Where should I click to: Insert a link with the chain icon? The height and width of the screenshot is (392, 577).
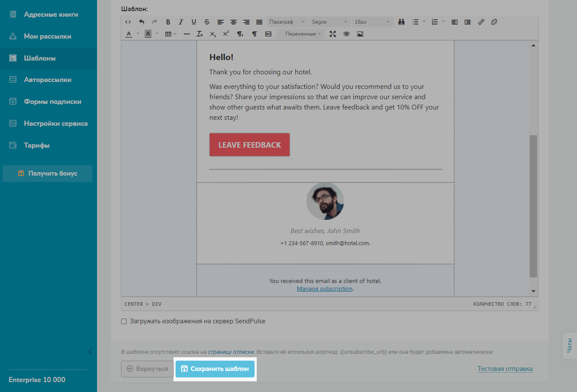(481, 22)
